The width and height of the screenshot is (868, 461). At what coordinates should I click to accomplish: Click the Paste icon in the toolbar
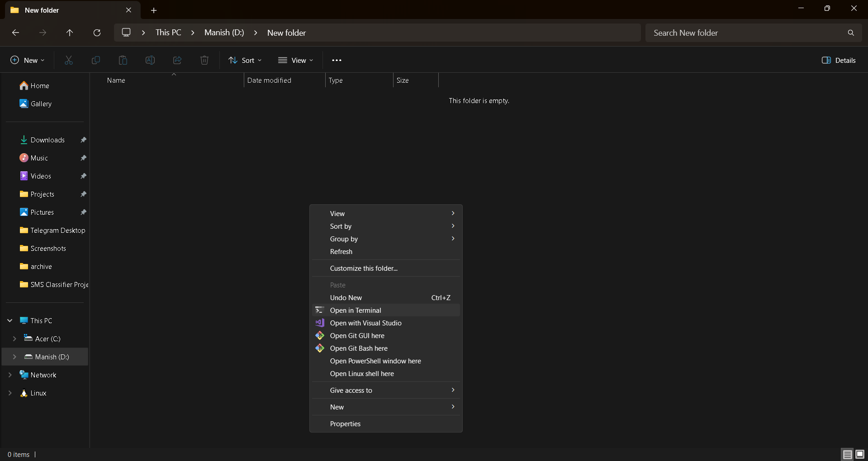tap(123, 60)
